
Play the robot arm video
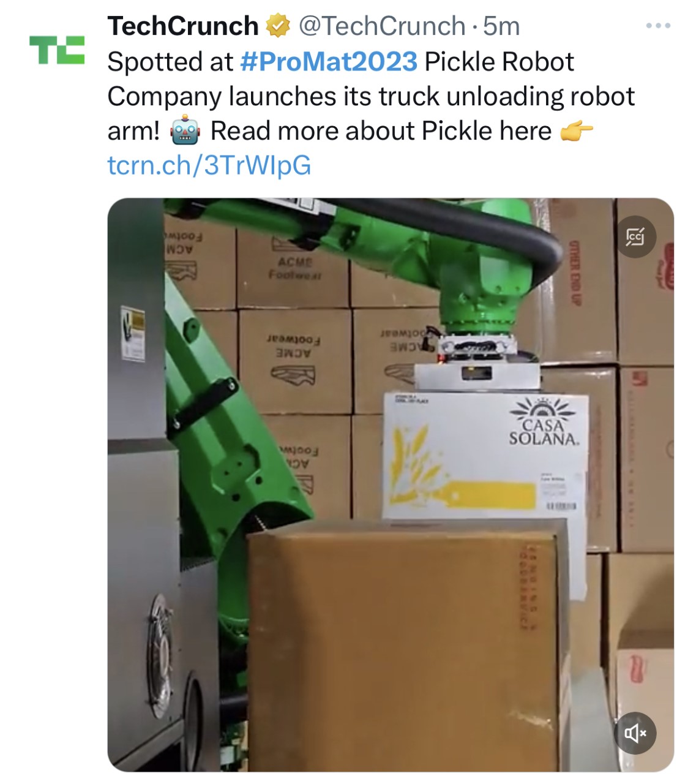click(391, 484)
